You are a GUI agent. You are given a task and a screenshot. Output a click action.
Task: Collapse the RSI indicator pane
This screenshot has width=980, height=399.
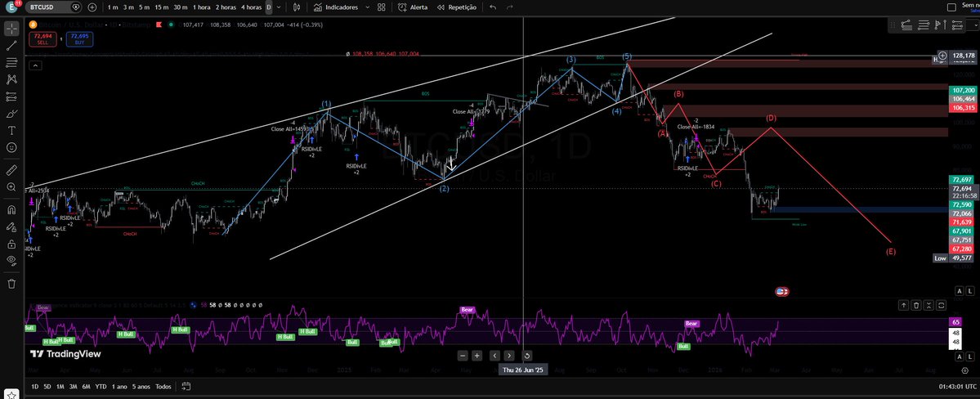(x=929, y=305)
